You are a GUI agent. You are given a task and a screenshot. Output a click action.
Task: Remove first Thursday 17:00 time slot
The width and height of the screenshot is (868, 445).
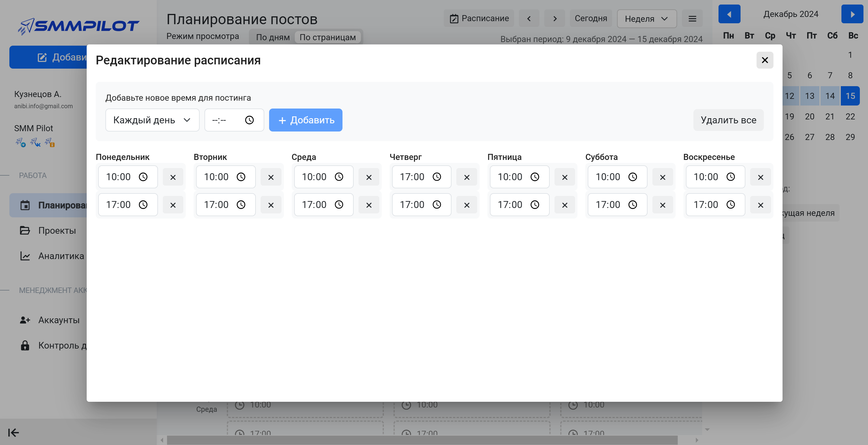[x=466, y=177]
